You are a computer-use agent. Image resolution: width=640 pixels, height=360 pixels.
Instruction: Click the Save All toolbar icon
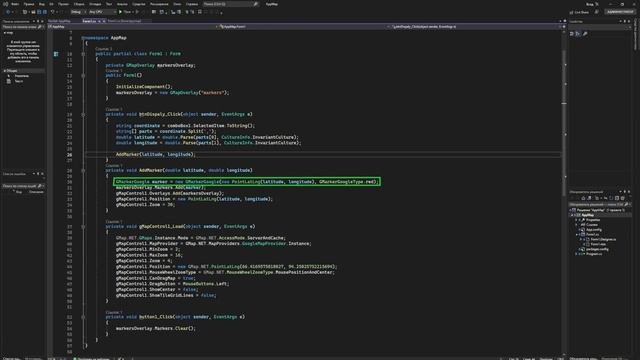pyautogui.click(x=44, y=12)
